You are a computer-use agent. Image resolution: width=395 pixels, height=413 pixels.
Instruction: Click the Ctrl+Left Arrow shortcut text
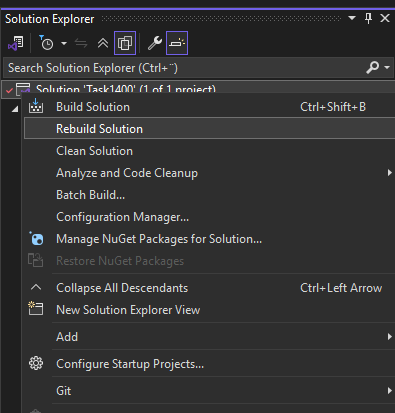click(x=341, y=288)
